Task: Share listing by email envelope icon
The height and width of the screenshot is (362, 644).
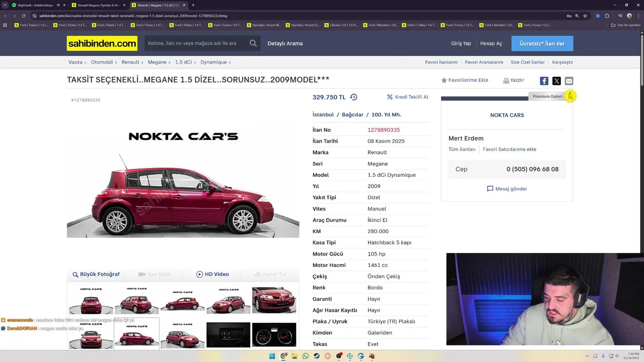Action: (x=569, y=81)
